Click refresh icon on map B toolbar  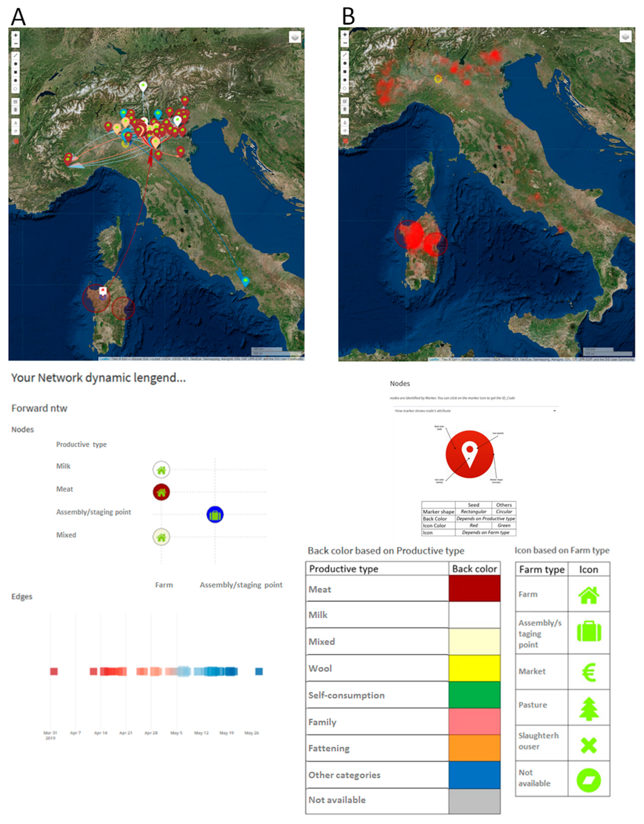coord(345,131)
